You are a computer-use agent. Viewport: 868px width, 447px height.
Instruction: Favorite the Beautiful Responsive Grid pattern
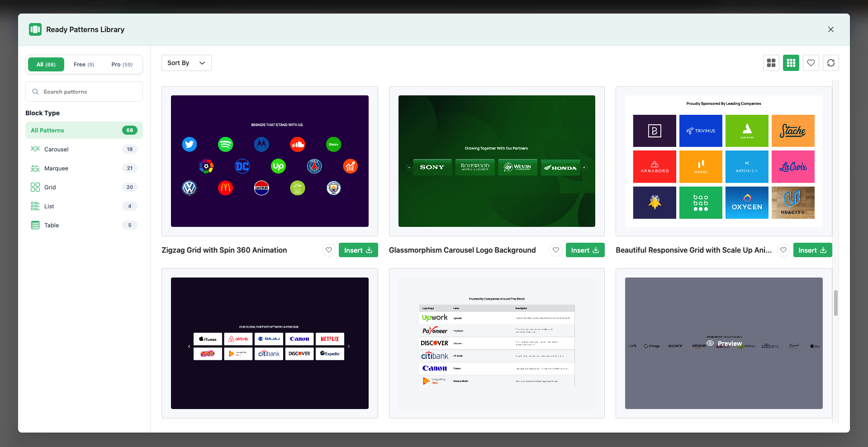click(783, 250)
